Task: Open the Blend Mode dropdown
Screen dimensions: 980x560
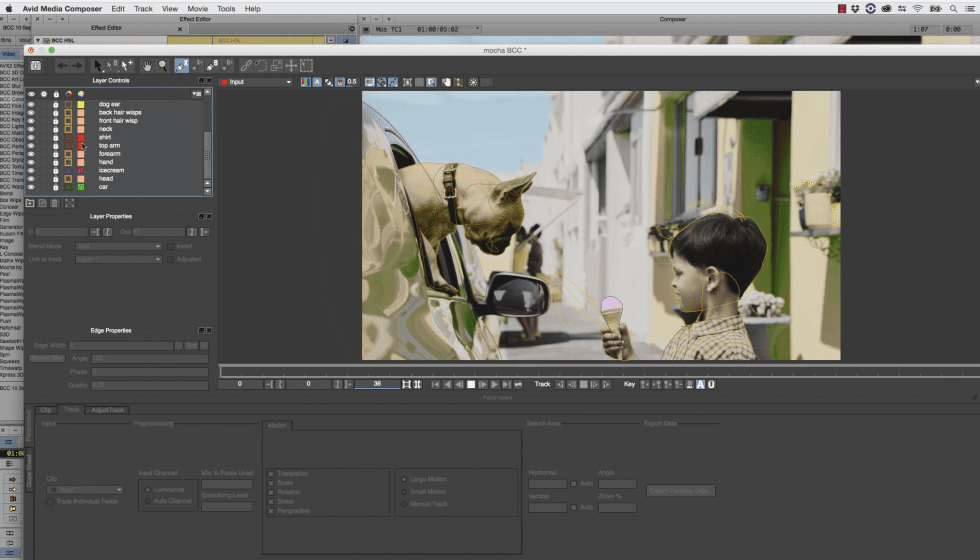Action: tap(118, 246)
